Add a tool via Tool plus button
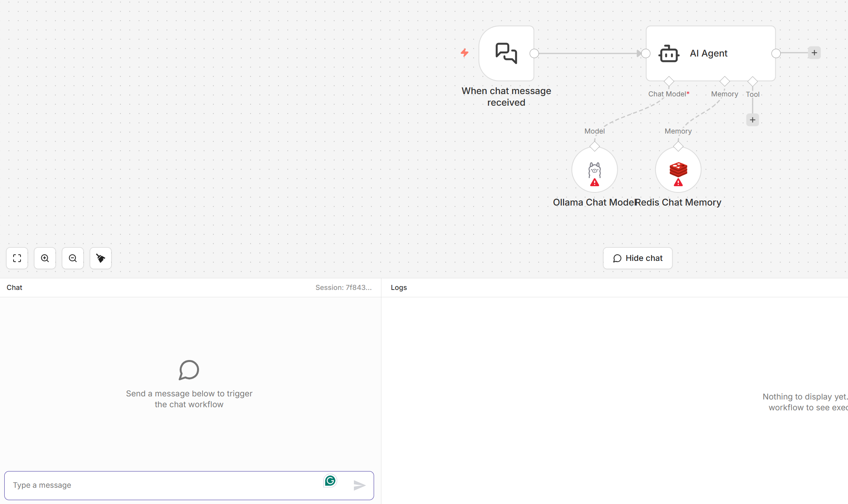This screenshot has width=848, height=504. point(752,120)
